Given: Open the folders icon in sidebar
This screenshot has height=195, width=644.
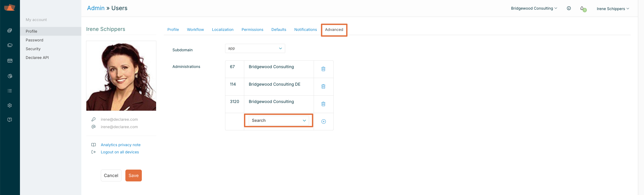Looking at the screenshot, I should (10, 45).
